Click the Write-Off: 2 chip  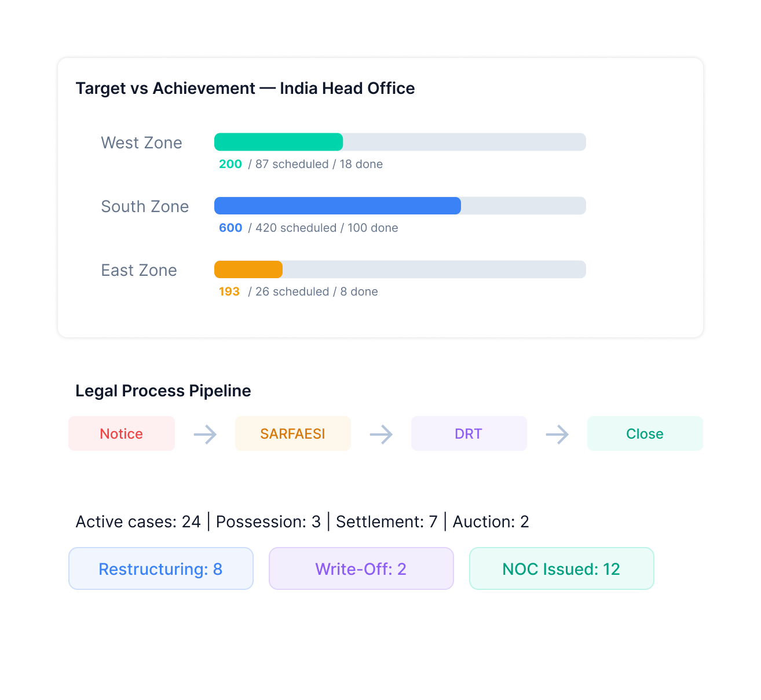point(361,568)
